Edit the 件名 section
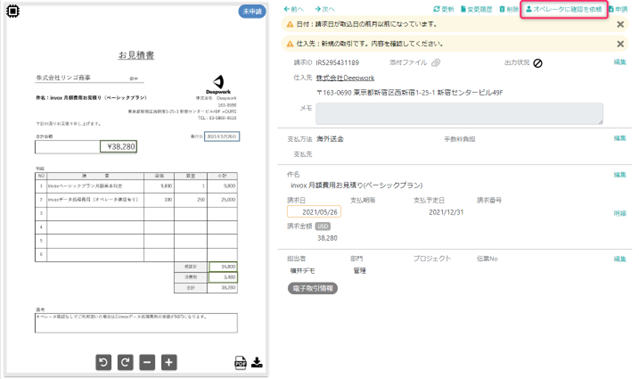This screenshot has height=379, width=639. coord(620,174)
